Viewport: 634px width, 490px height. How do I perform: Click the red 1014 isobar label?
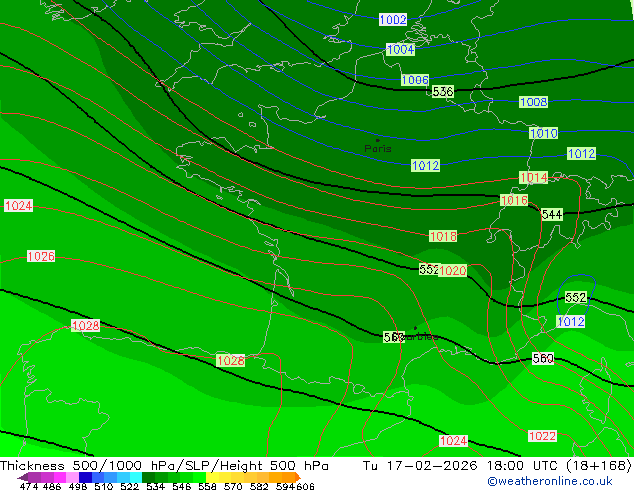tap(533, 177)
